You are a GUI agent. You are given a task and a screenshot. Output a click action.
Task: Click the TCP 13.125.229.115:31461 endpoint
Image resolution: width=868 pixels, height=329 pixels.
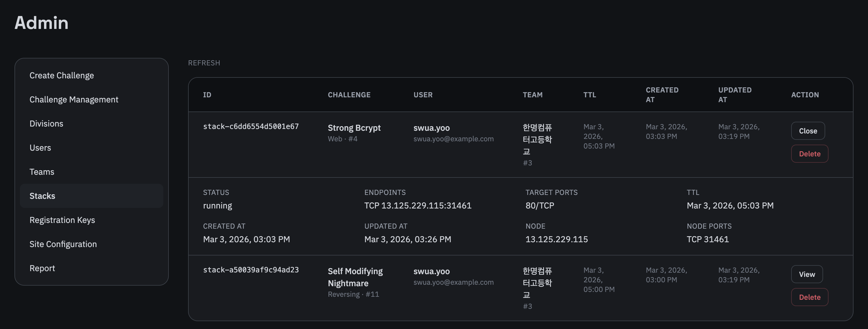(418, 205)
